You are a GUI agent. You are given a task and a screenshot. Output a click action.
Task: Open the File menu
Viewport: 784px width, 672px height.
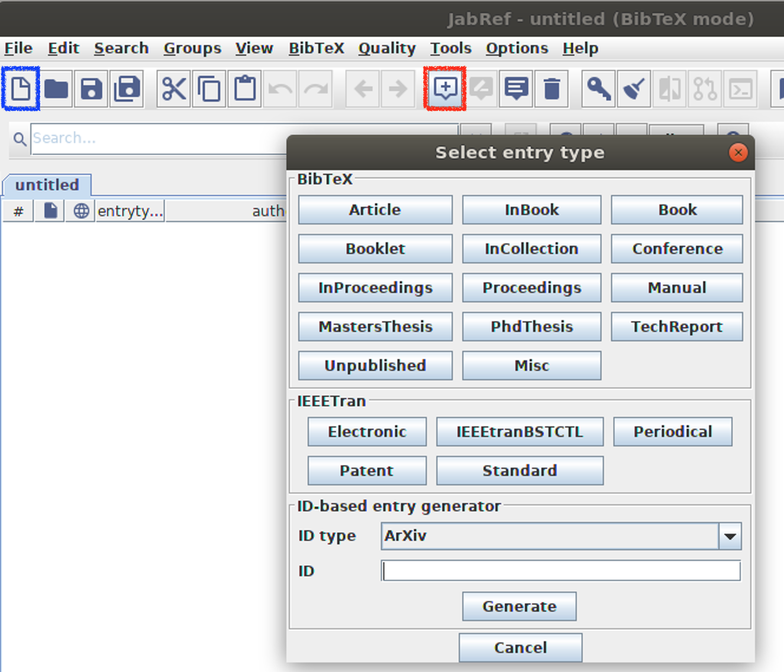tap(18, 48)
